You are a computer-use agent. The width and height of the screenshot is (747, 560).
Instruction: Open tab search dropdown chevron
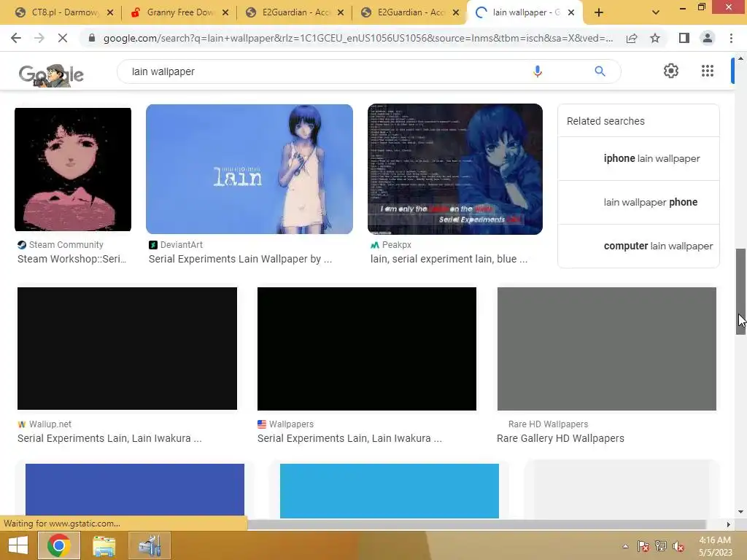[656, 12]
